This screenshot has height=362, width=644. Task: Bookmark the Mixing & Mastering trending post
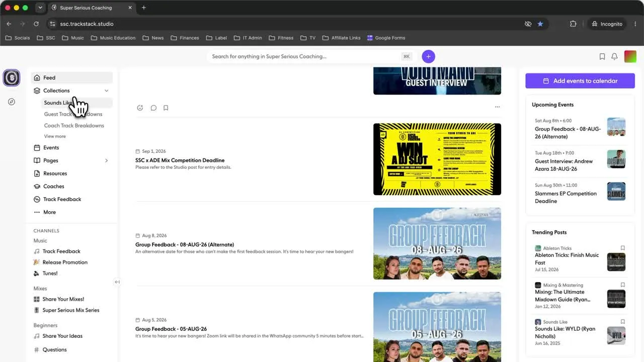click(622, 285)
